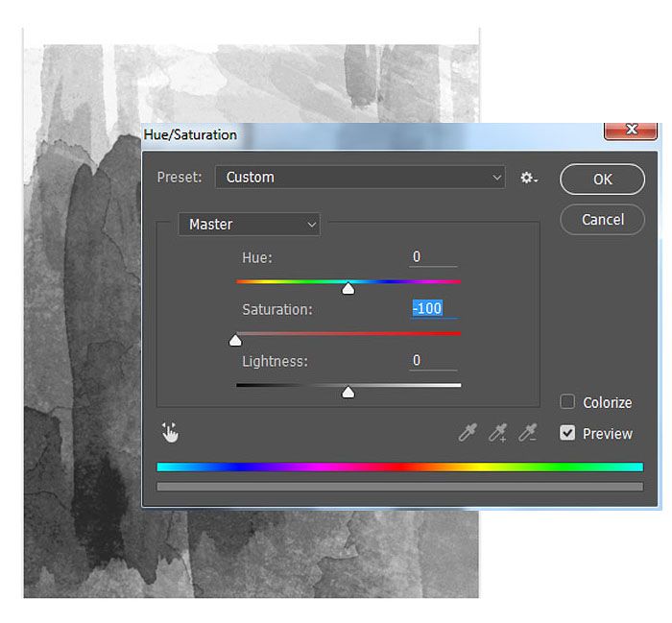Click the Saturation field showing -100
This screenshot has width=672, height=623.
coord(433,309)
